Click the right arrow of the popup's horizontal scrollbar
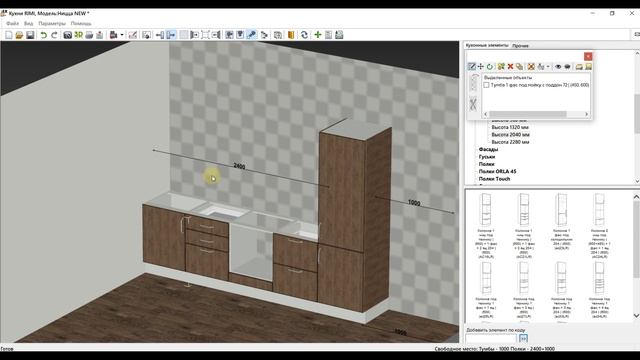Image resolution: width=640 pixels, height=360 pixels. pyautogui.click(x=587, y=114)
